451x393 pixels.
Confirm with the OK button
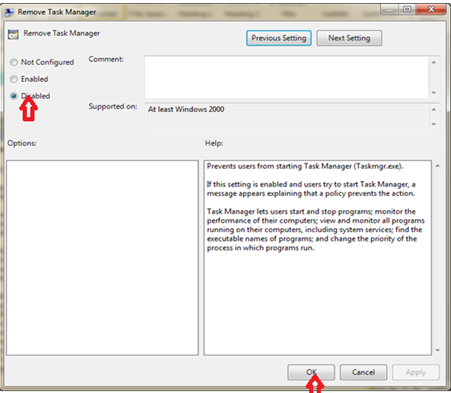(311, 372)
